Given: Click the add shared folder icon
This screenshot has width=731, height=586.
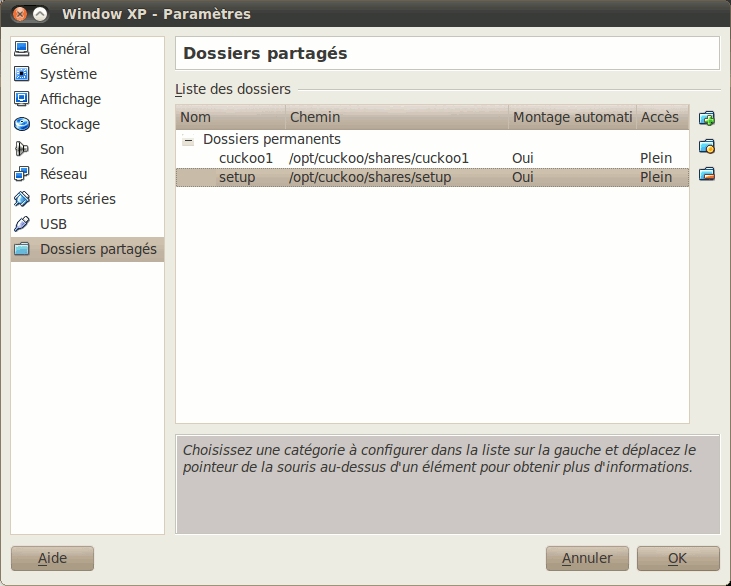Looking at the screenshot, I should (707, 118).
